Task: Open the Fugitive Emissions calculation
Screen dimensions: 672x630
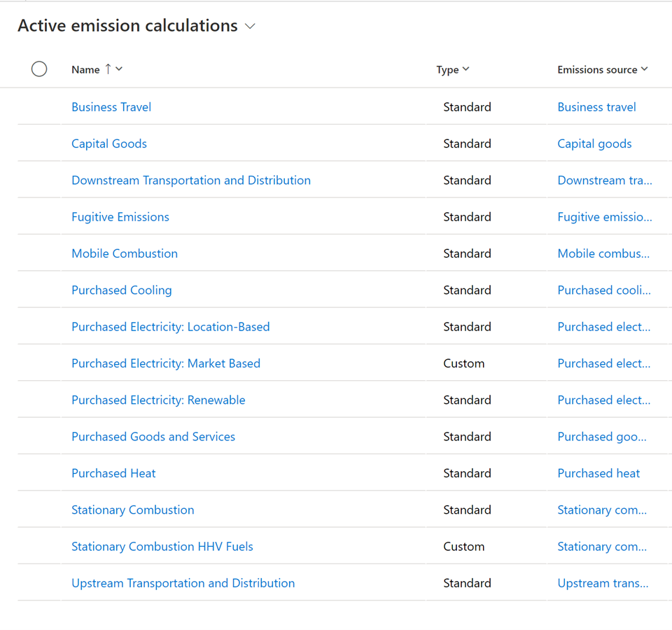Action: 120,217
